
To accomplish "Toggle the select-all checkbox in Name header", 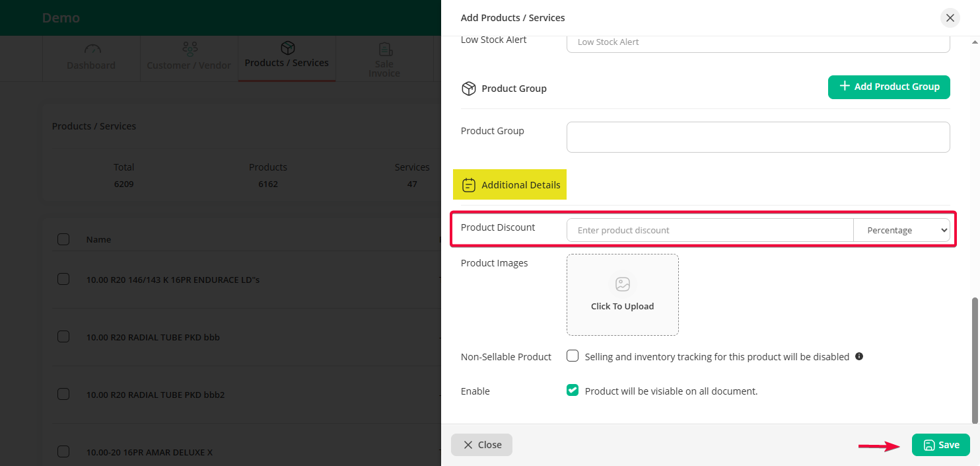I will click(63, 239).
